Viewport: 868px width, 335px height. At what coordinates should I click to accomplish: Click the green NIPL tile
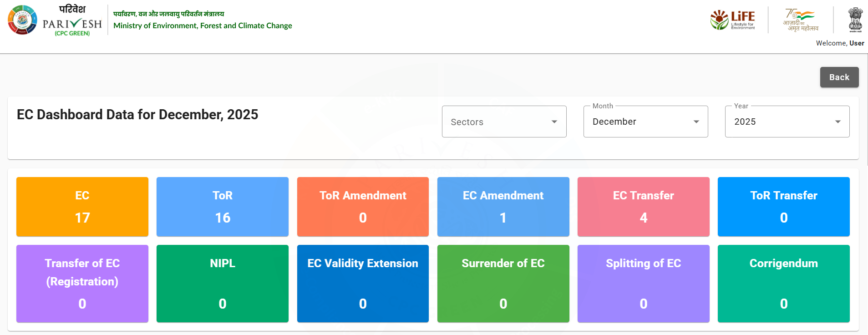point(223,283)
